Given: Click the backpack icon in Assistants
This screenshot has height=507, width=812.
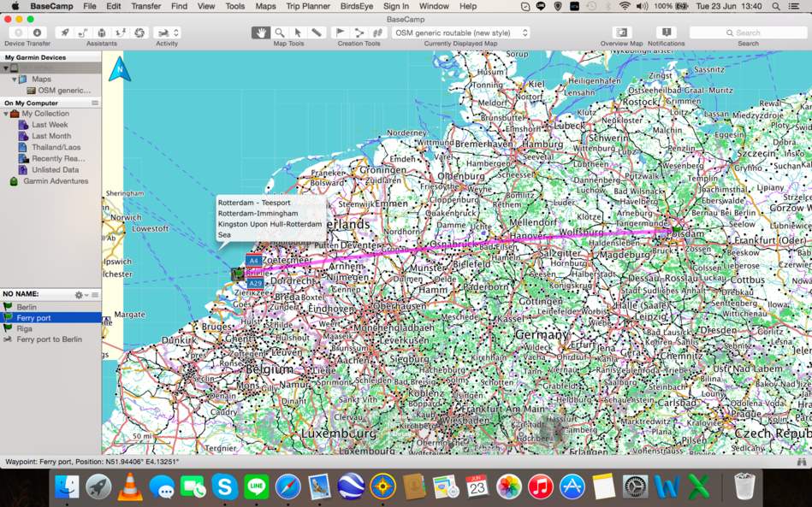Looking at the screenshot, I should (102, 32).
